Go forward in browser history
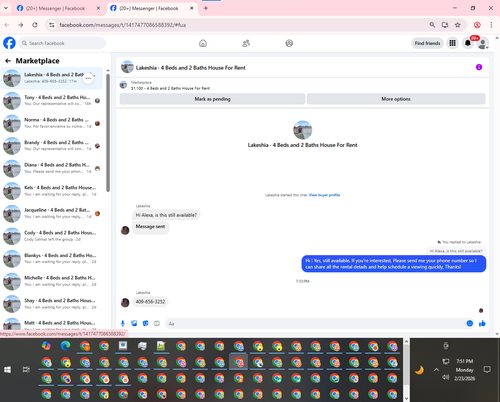 21,25
